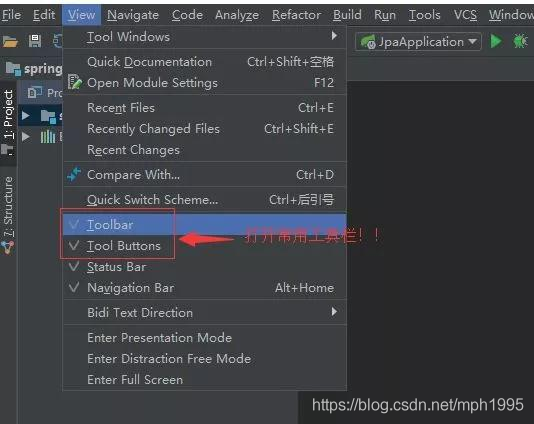Screen dimensions: 534x424
Task: Click Open Module Settings icon
Action: point(75,82)
